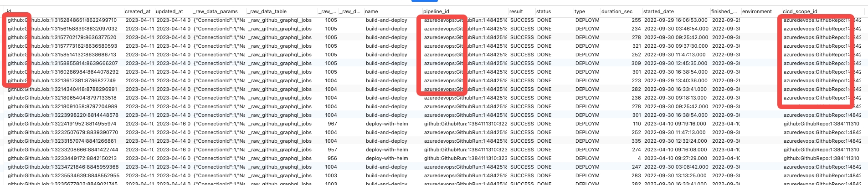
Task: Select id cell ending 3232507679:8839390770
Action: [x=63, y=132]
